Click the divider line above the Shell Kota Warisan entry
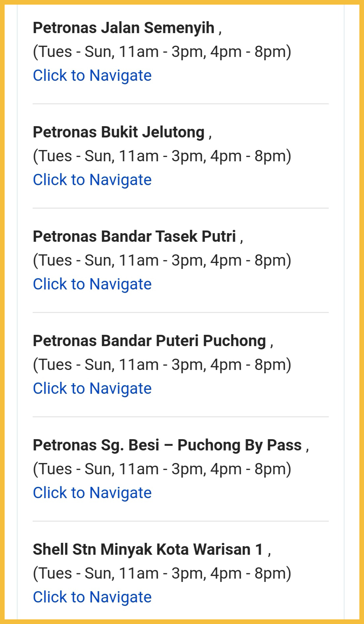The image size is (364, 624). 181,521
